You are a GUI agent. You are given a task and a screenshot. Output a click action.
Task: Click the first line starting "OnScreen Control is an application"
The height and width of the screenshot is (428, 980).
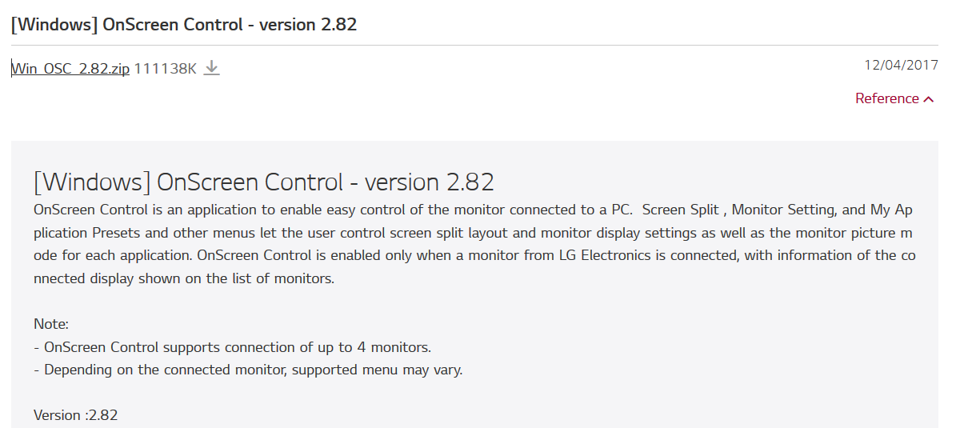pyautogui.click(x=474, y=210)
